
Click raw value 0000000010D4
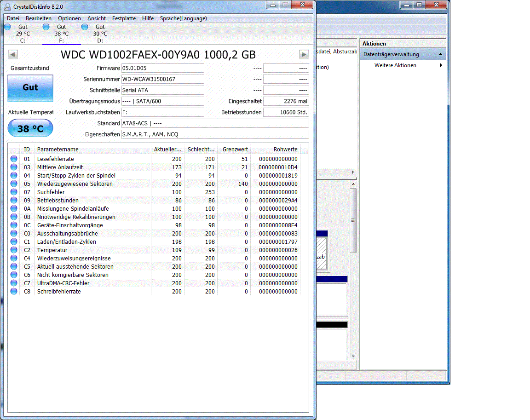pyautogui.click(x=278, y=167)
